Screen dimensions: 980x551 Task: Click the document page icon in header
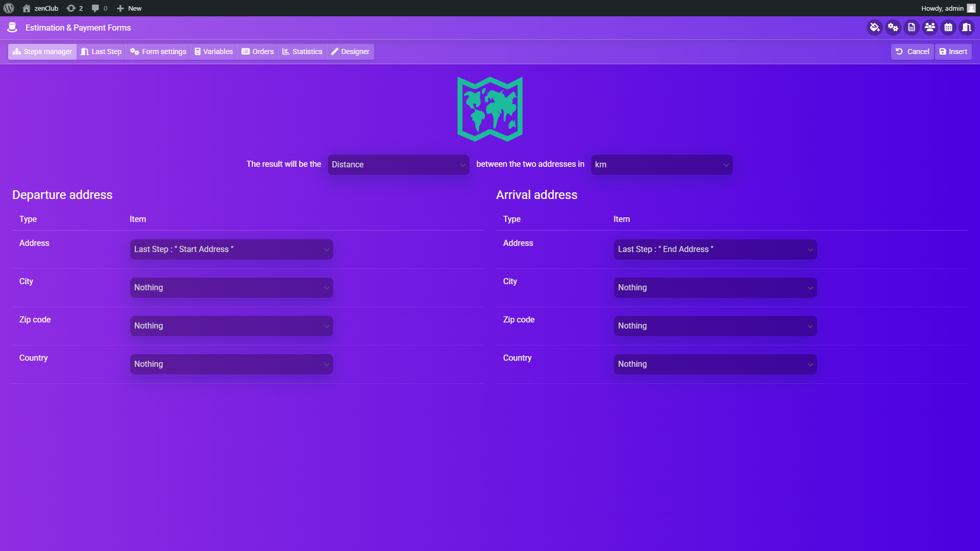tap(912, 28)
